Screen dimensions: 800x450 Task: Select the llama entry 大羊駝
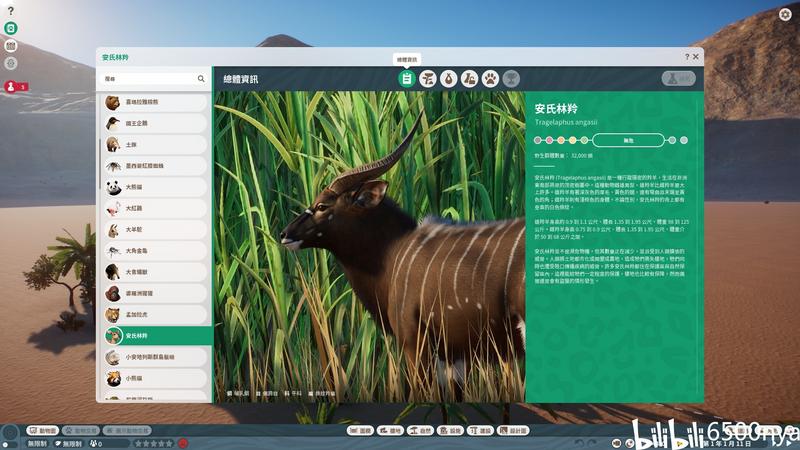pyautogui.click(x=155, y=230)
